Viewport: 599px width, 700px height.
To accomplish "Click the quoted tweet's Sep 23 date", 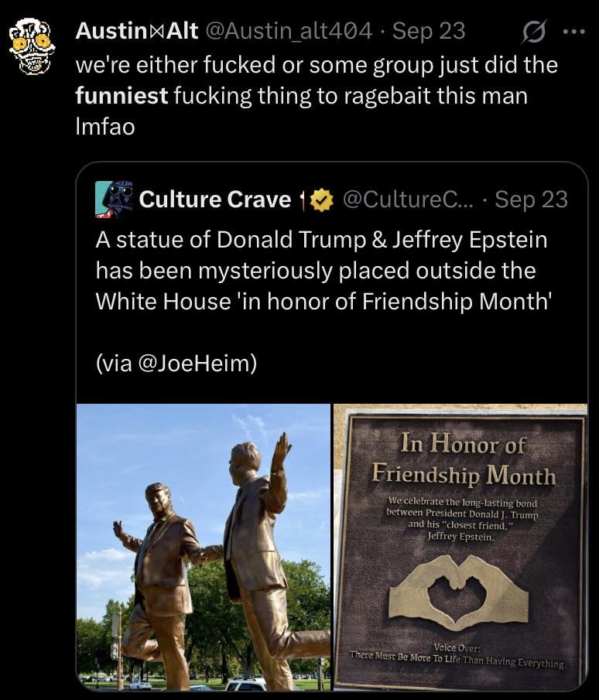I will (531, 200).
